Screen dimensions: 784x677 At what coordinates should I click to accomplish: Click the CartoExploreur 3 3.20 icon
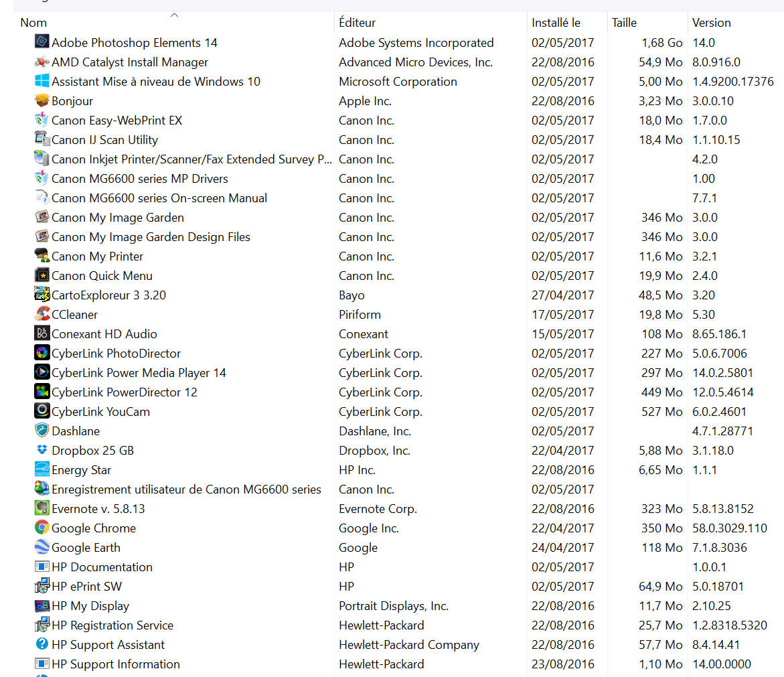[x=42, y=294]
